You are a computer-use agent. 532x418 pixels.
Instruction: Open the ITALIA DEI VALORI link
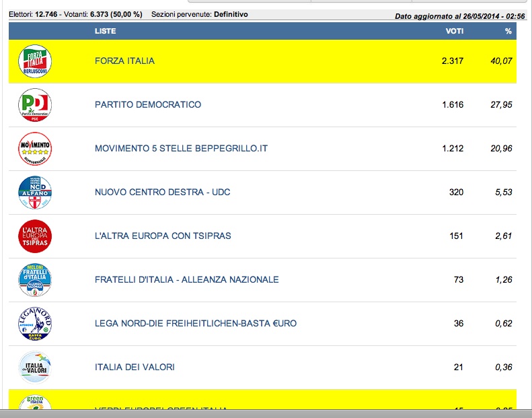(x=135, y=368)
